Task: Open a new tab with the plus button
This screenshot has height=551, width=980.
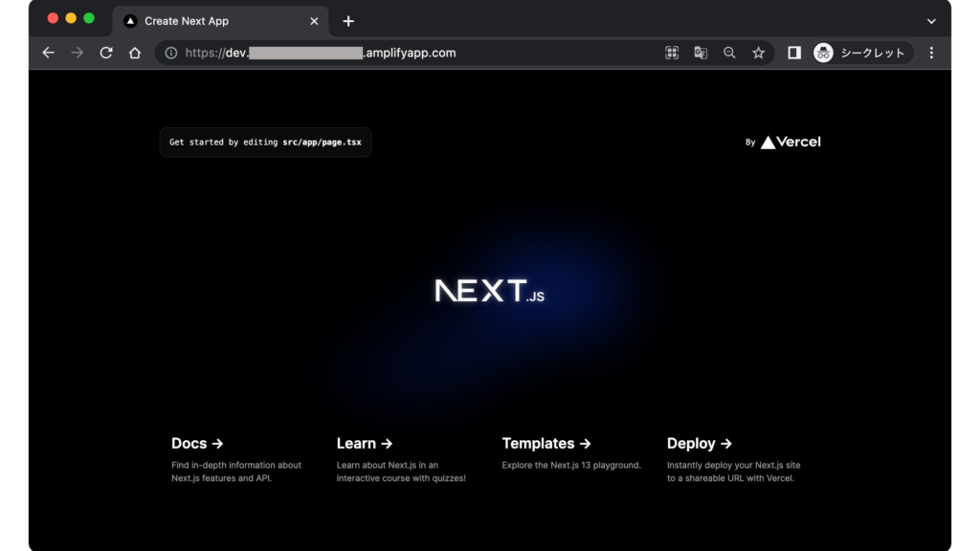Action: pyautogui.click(x=348, y=21)
